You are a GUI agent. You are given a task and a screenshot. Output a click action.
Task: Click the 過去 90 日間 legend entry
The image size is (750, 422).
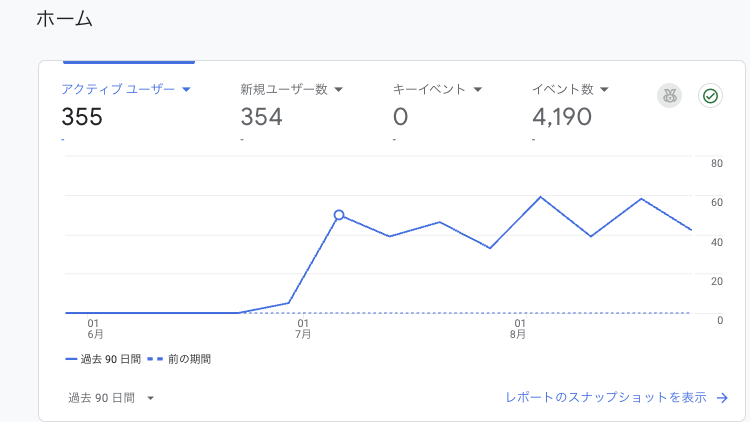[103, 359]
